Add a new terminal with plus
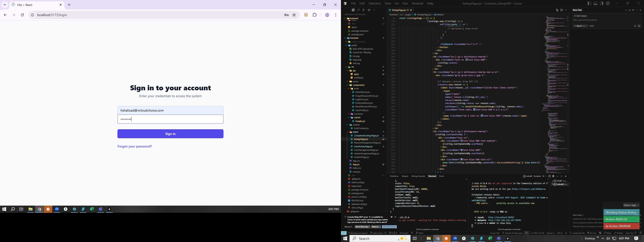 (x=543, y=176)
